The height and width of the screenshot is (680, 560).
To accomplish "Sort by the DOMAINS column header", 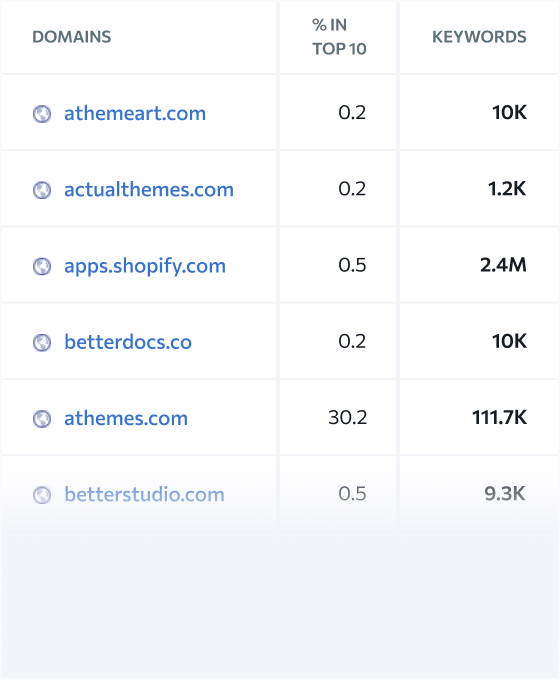I will point(72,37).
